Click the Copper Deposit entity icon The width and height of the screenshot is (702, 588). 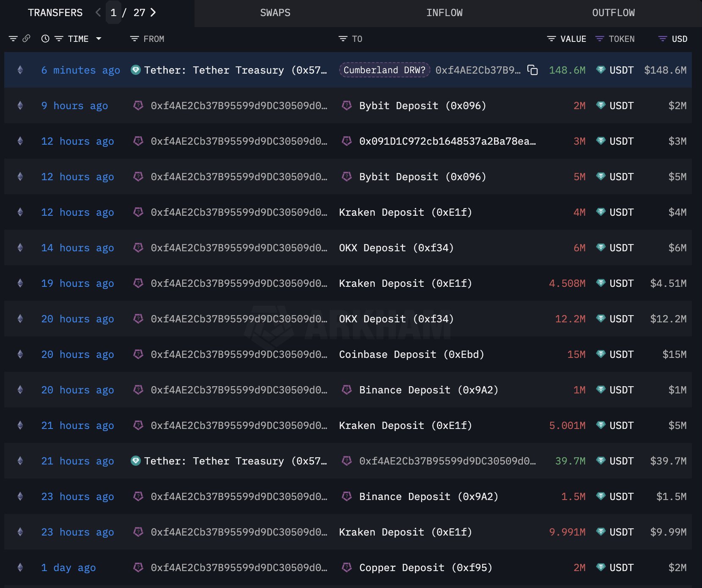coord(347,567)
